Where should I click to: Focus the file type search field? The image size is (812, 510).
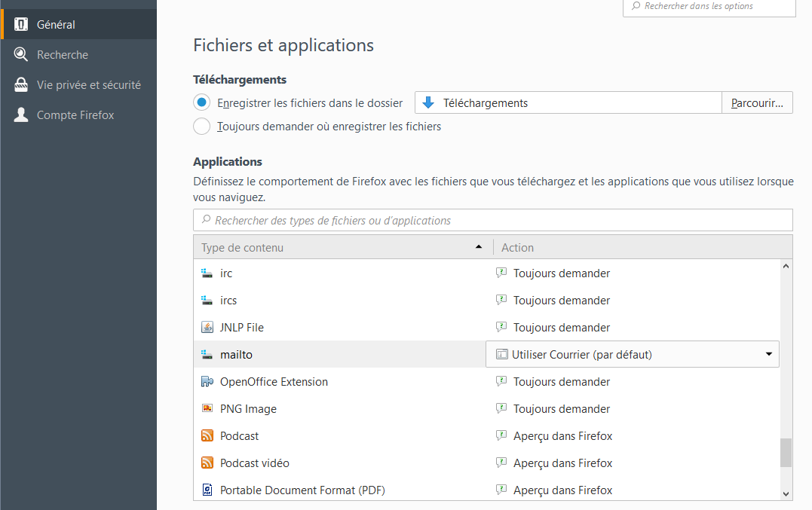coord(493,221)
